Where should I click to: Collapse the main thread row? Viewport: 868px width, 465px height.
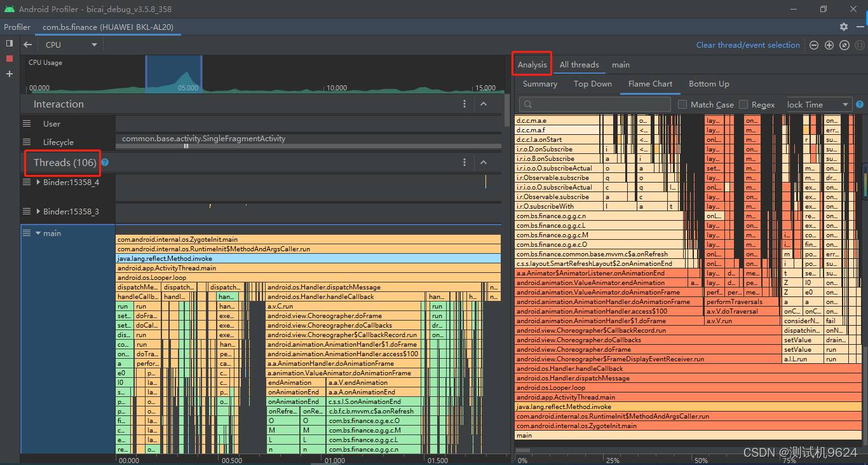click(x=38, y=233)
